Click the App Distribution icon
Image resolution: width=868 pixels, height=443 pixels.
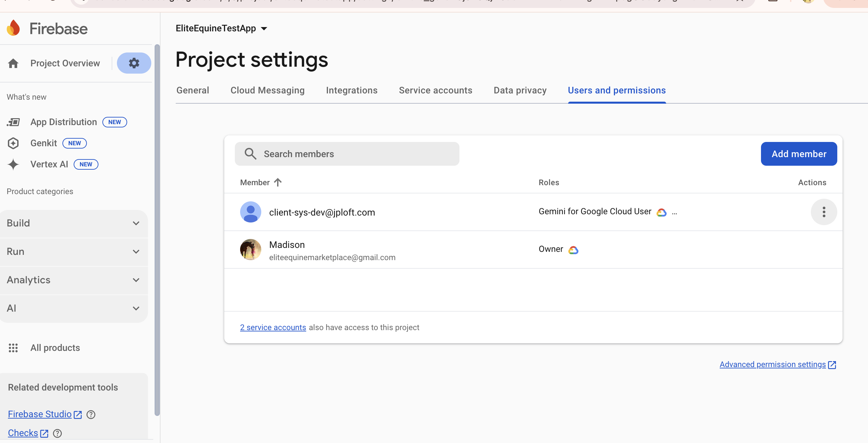tap(13, 122)
